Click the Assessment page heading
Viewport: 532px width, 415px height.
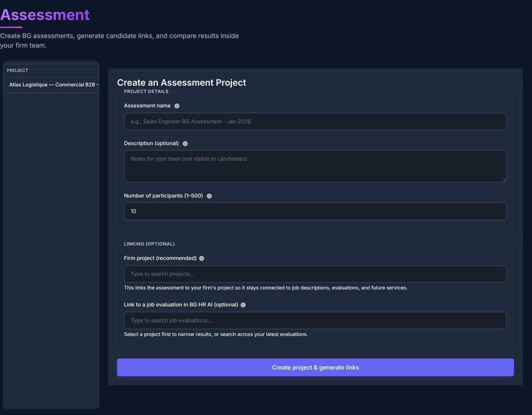pos(45,15)
